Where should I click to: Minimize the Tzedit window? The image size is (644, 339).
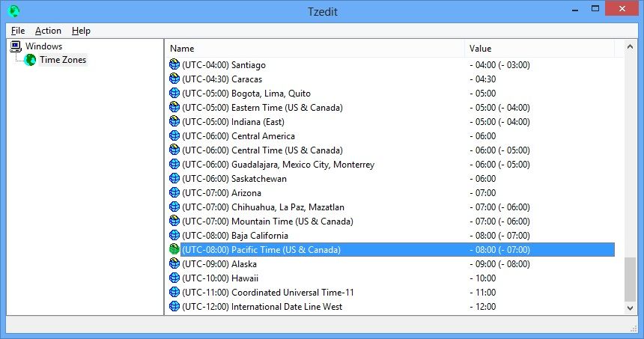click(x=575, y=9)
